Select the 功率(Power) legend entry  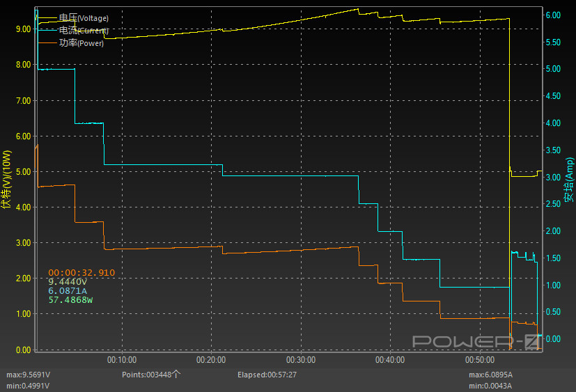pos(81,43)
